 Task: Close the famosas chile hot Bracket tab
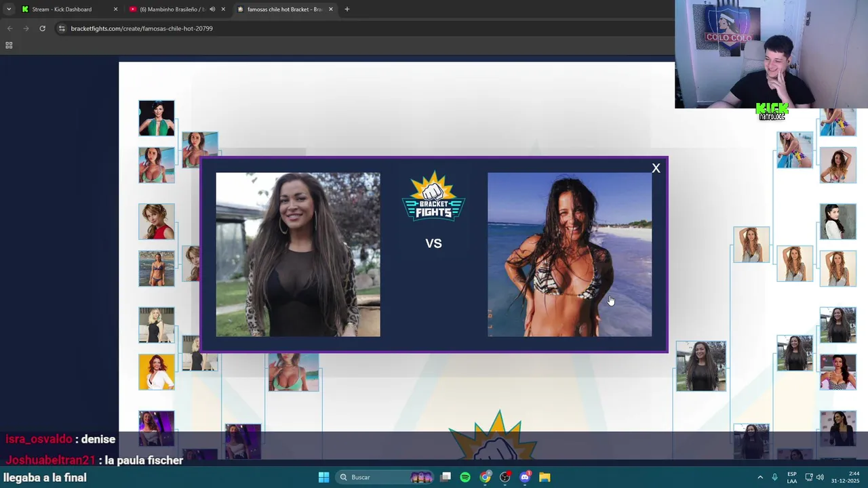coord(331,9)
